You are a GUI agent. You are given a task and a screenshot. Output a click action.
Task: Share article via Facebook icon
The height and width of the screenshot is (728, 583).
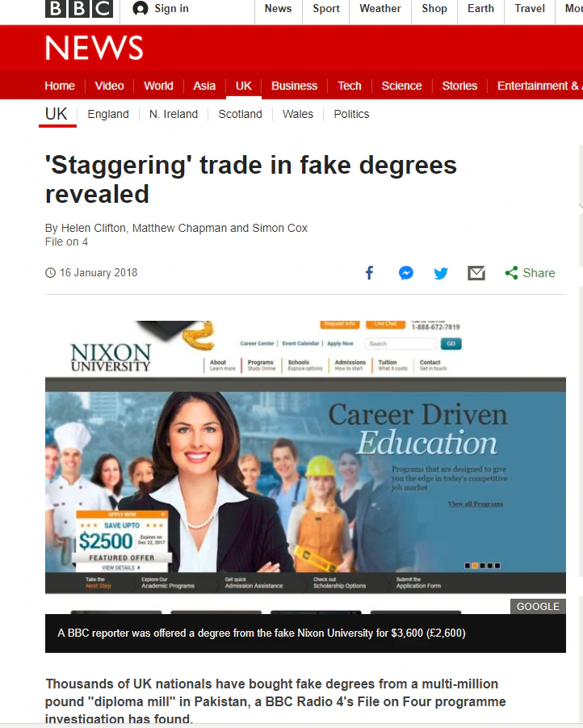370,273
